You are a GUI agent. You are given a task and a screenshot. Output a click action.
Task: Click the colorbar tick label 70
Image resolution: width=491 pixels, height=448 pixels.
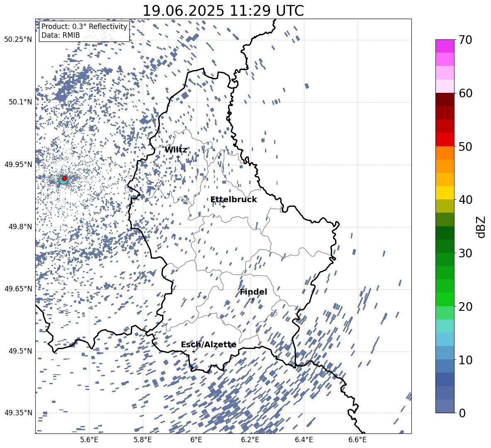465,40
